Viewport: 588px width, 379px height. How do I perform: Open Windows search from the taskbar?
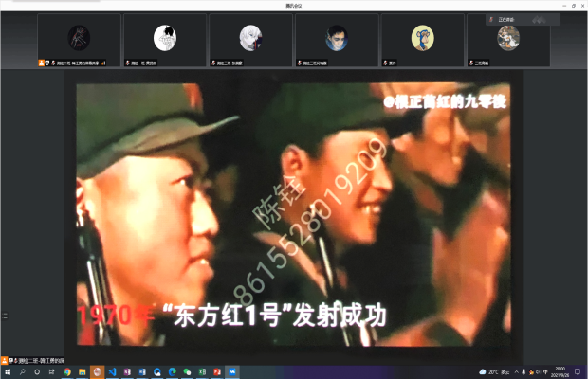click(x=23, y=372)
